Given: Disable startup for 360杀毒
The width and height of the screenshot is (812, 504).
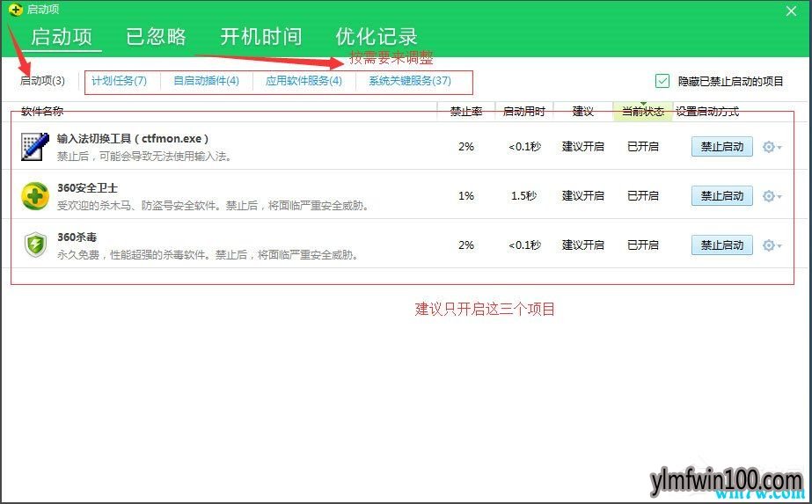Looking at the screenshot, I should point(721,245).
